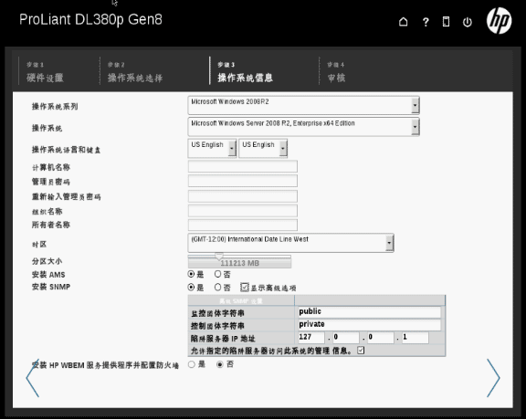
Task: Select 否 for 安装 SNMP
Action: point(217,288)
